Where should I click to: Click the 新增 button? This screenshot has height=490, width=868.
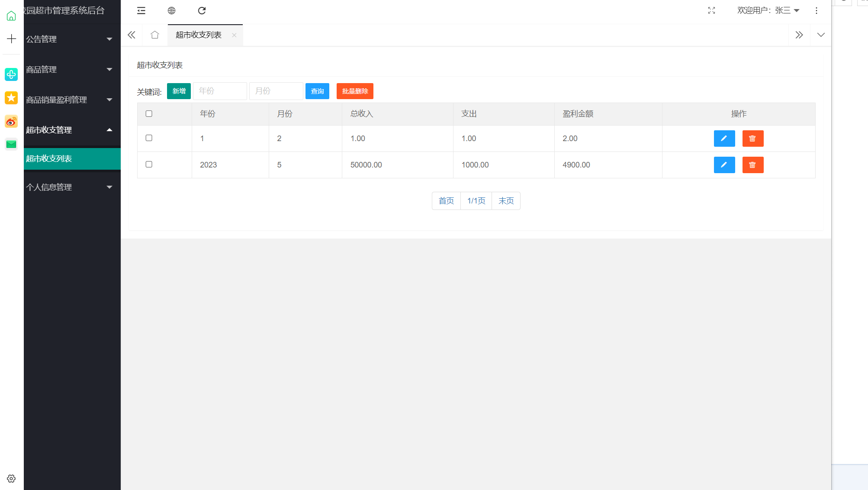179,91
